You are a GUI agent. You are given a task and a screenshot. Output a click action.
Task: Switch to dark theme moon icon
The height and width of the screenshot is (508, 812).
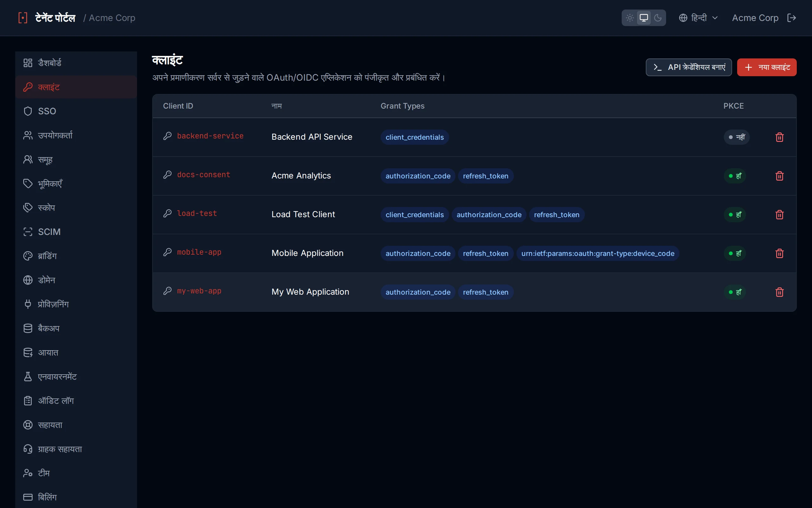[658, 18]
